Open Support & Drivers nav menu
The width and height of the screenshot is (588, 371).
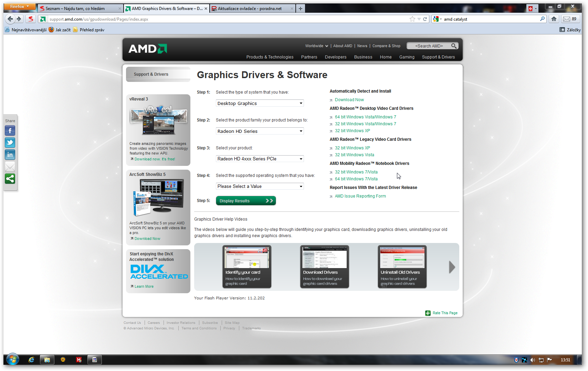pyautogui.click(x=439, y=57)
